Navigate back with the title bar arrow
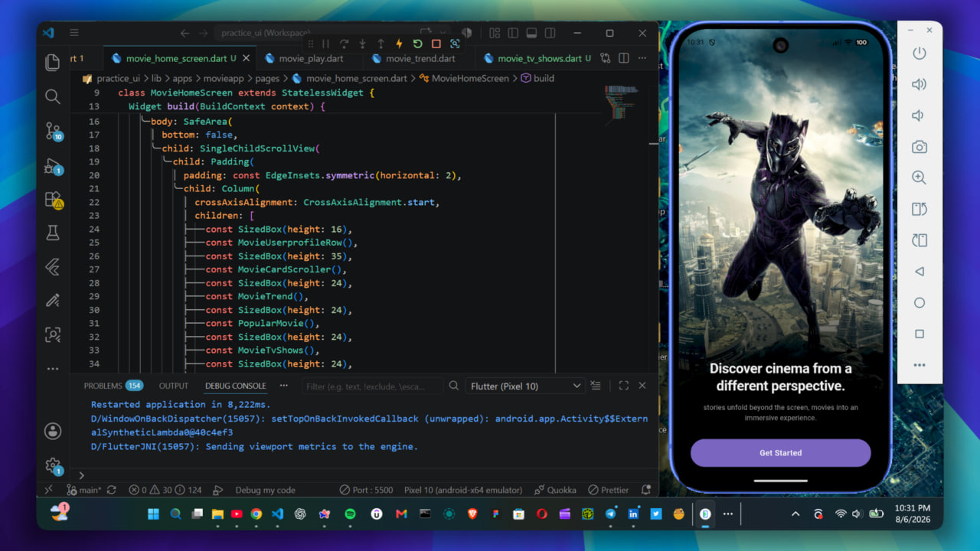Screen dimensions: 980x551 tap(185, 33)
